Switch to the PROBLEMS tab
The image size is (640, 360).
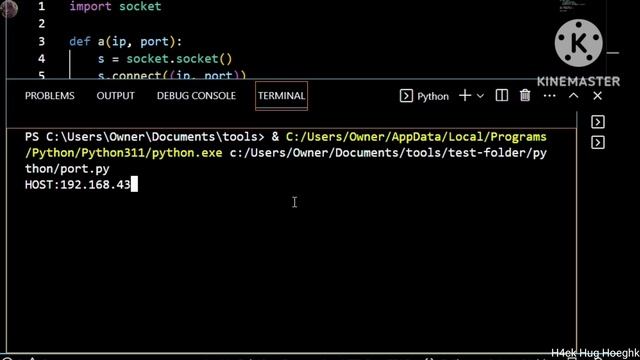pyautogui.click(x=50, y=96)
